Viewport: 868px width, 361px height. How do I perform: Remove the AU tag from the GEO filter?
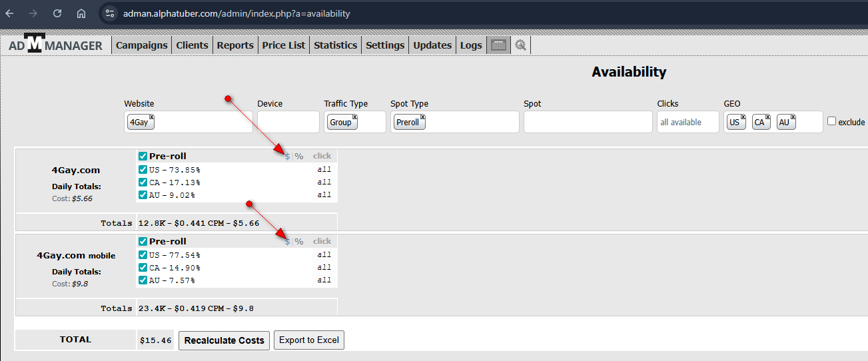pyautogui.click(x=793, y=117)
